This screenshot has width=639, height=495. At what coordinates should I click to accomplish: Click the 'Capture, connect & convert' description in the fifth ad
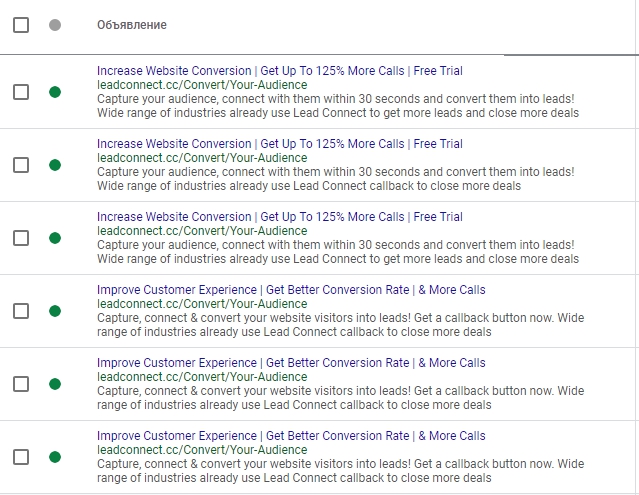pos(341,398)
